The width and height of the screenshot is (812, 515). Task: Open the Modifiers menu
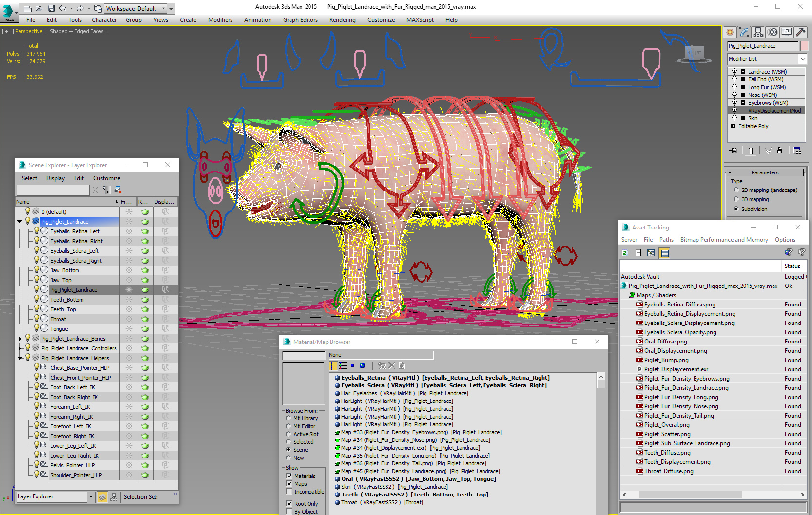[220, 20]
